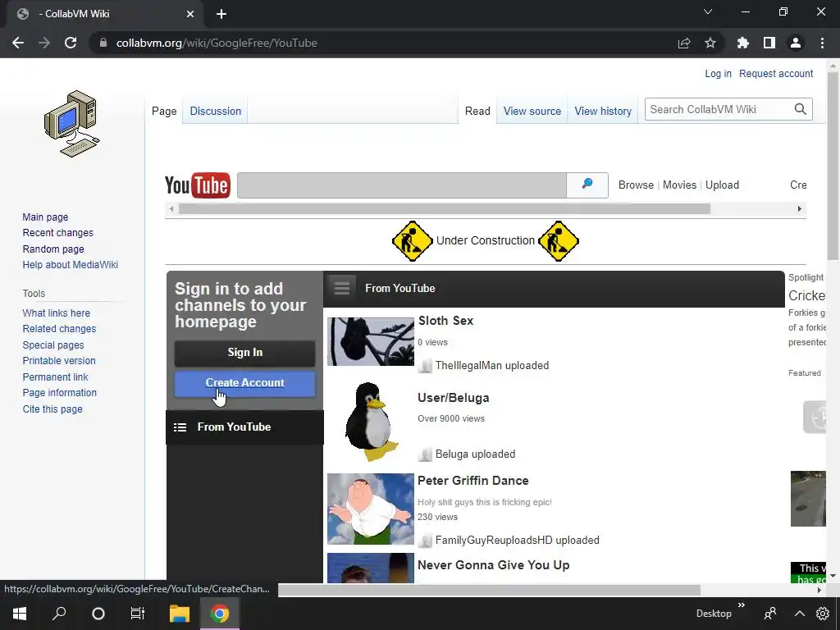This screenshot has height=630, width=840.
Task: Click the Search CollabVM Wiki input field
Action: (719, 109)
